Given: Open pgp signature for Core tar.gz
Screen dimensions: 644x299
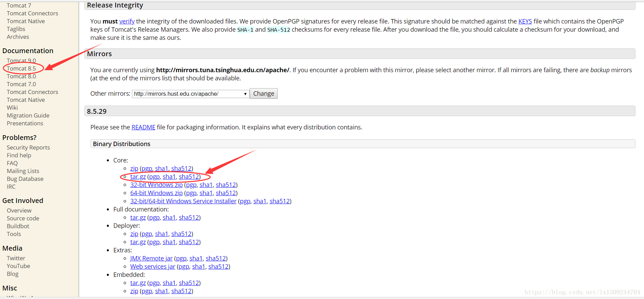Looking at the screenshot, I should coord(154,177).
